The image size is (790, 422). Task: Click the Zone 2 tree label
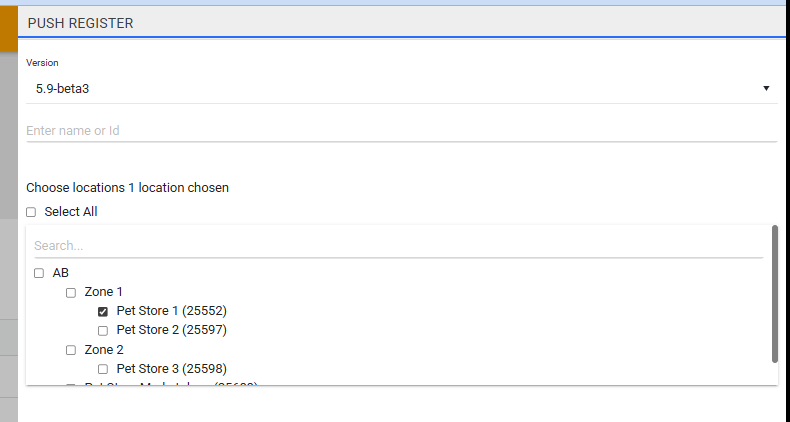[x=104, y=350]
